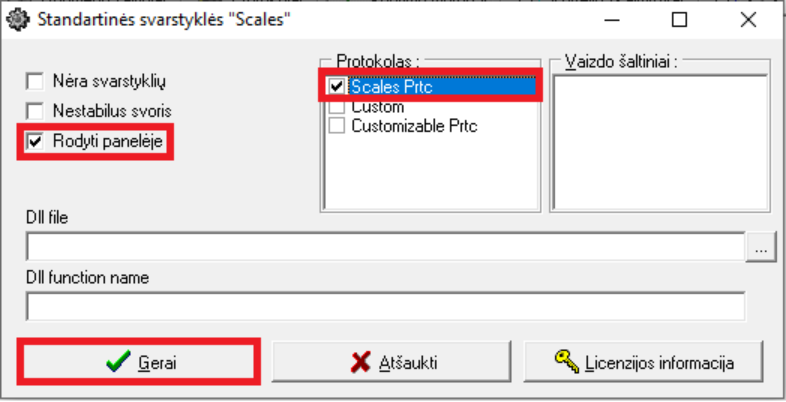Uncheck the Rodyti panelėje option
Screen dimensions: 786x402
[x=36, y=141]
